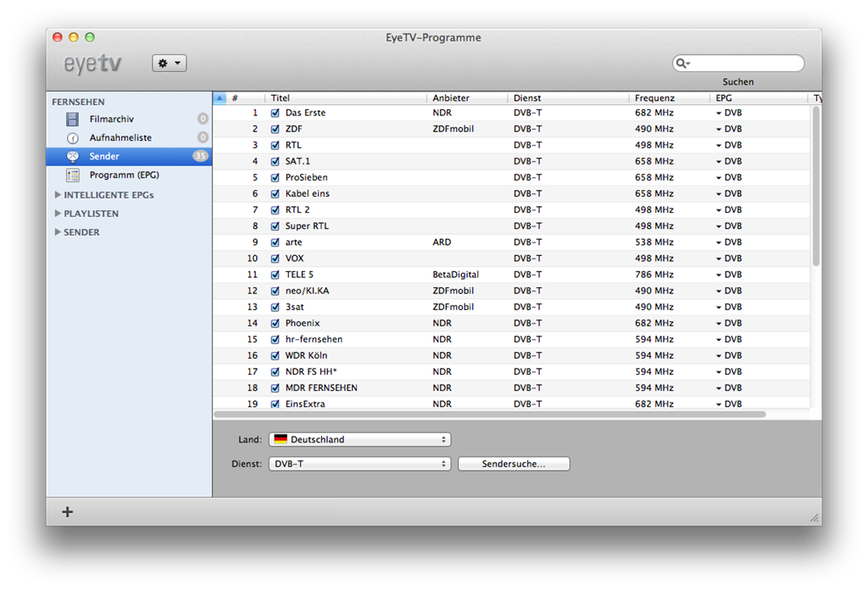Sort by the Frequenz column header

[670, 98]
